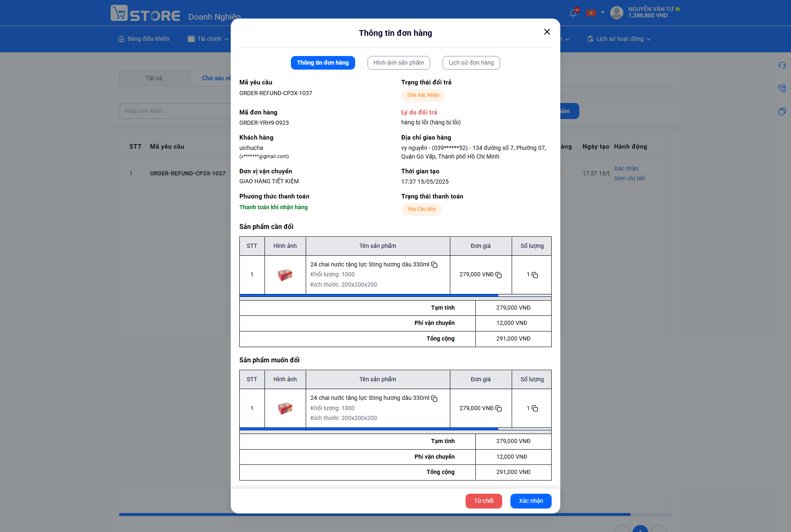
Task: Click the Xác nhận link in table row
Action: point(626,168)
